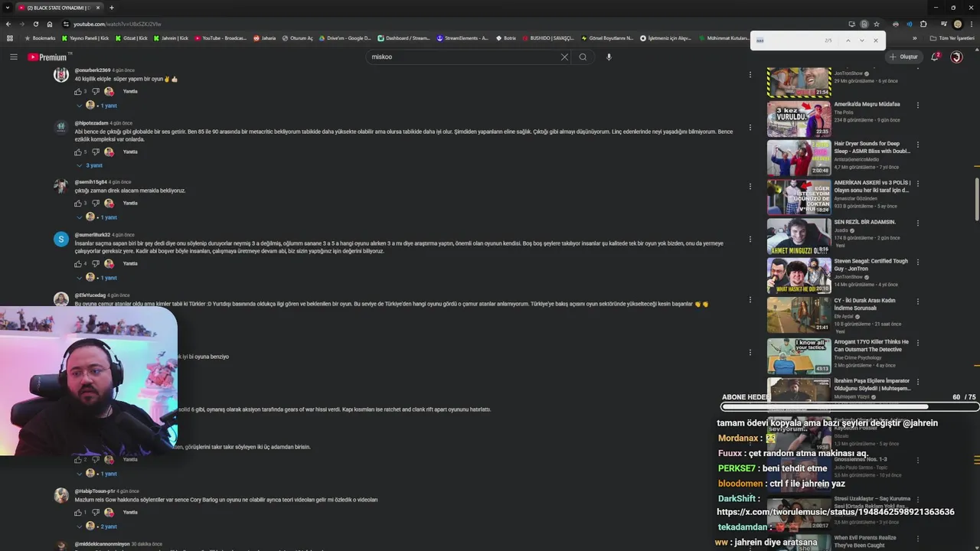The width and height of the screenshot is (980, 551).
Task: Click the youtube.com address bar
Action: [x=452, y=24]
